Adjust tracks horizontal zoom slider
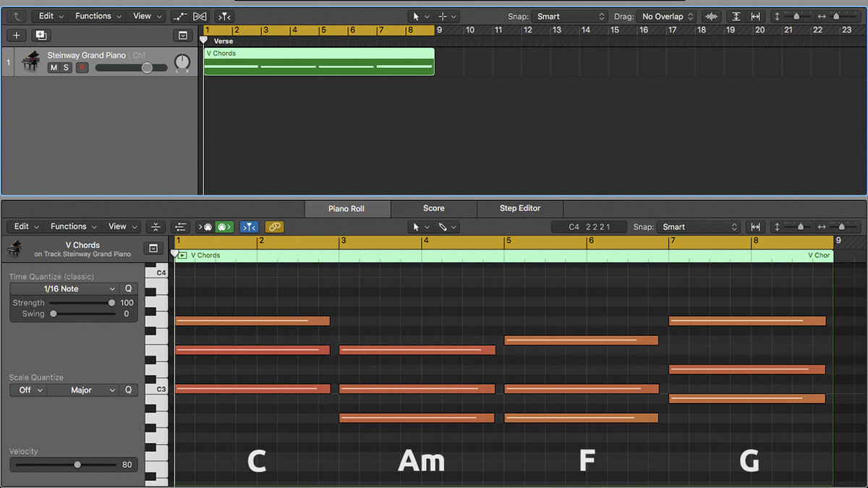Viewport: 868px width, 488px height. coord(836,16)
